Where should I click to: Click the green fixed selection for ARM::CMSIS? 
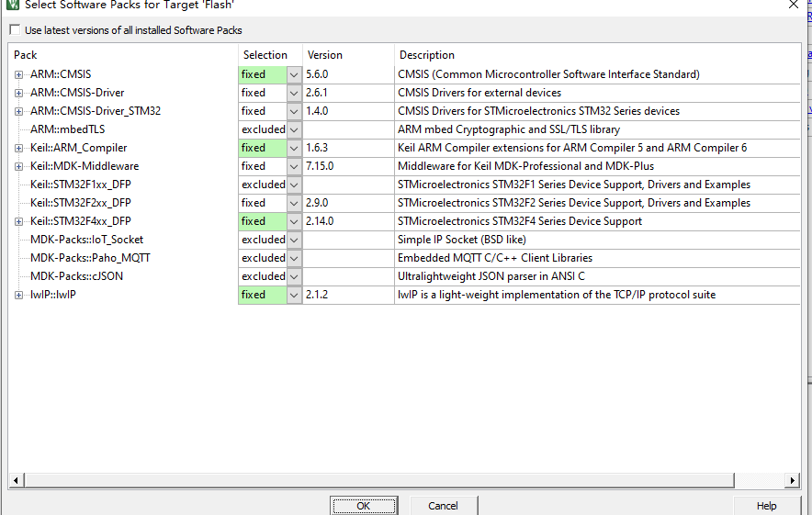pyautogui.click(x=263, y=74)
